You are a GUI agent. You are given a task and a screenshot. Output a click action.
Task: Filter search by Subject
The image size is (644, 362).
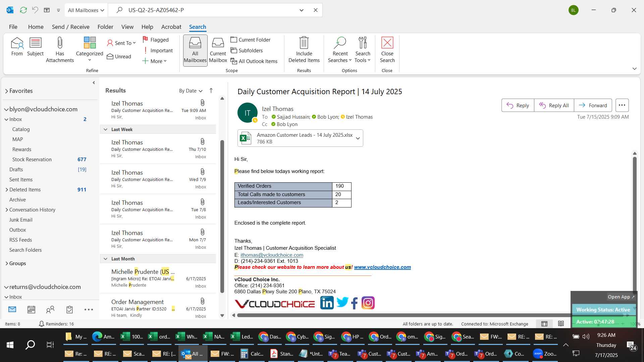35,47
